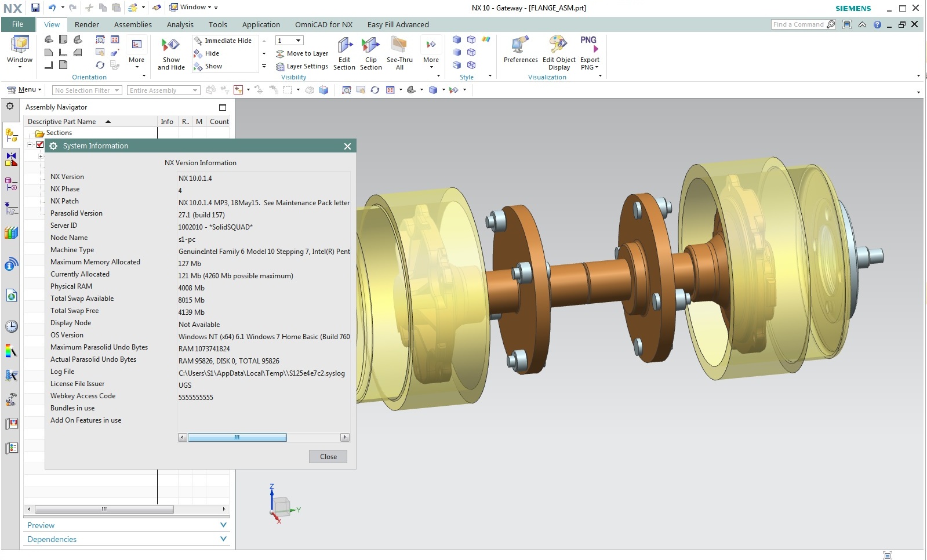Click the Undo arrow icon

pyautogui.click(x=52, y=8)
